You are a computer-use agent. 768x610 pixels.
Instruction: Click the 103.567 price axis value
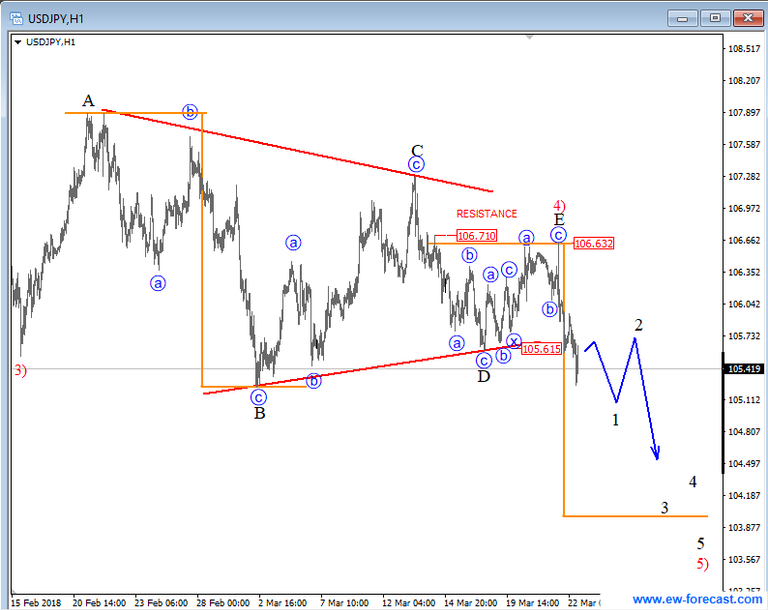coord(744,560)
